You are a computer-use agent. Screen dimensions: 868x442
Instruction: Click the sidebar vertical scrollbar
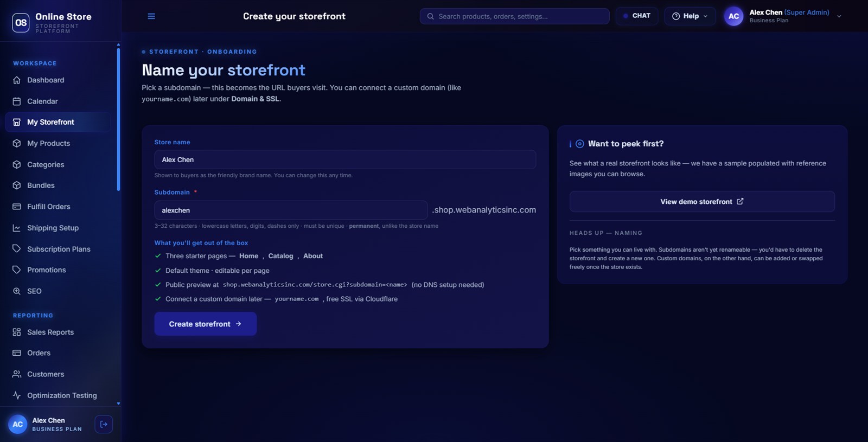(x=118, y=119)
